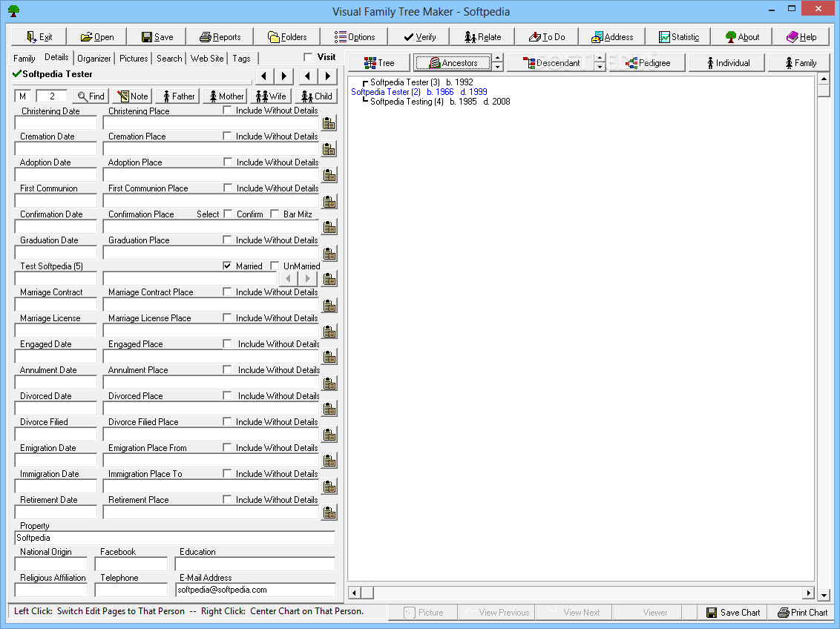The image size is (840, 629).
Task: Go to Mother record
Action: pyautogui.click(x=226, y=96)
